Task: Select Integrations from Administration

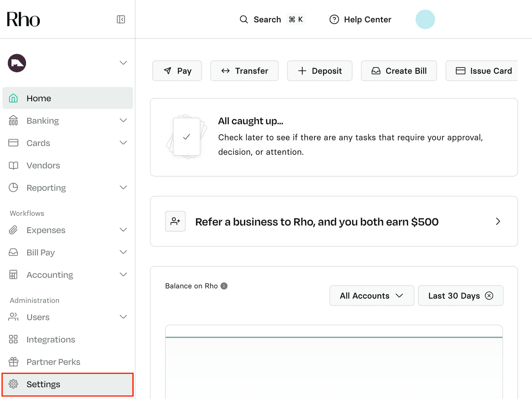Action: point(51,340)
